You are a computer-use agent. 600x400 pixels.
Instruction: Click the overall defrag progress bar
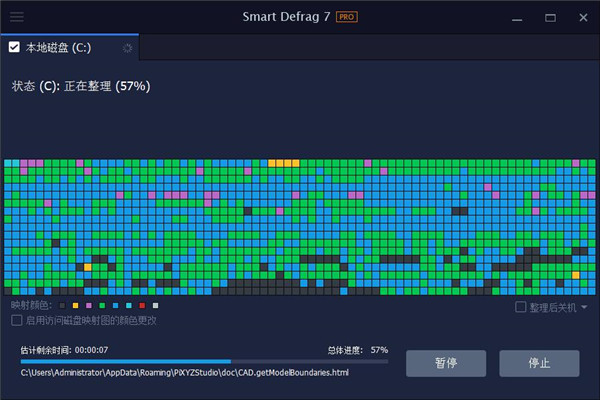(204, 361)
